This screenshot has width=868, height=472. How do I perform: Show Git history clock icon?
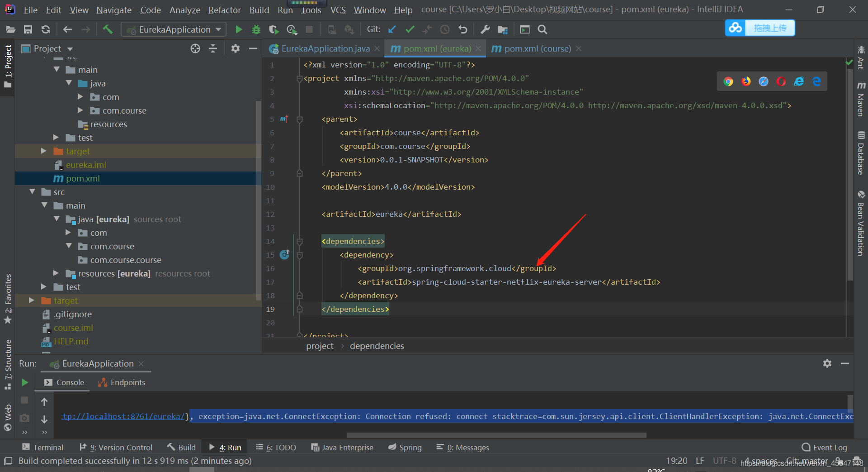[x=445, y=29]
